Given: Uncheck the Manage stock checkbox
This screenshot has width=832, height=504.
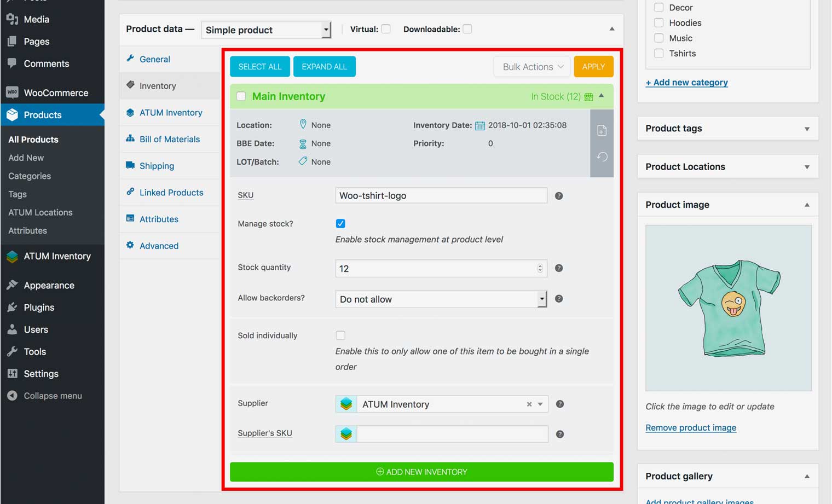Looking at the screenshot, I should pos(340,223).
